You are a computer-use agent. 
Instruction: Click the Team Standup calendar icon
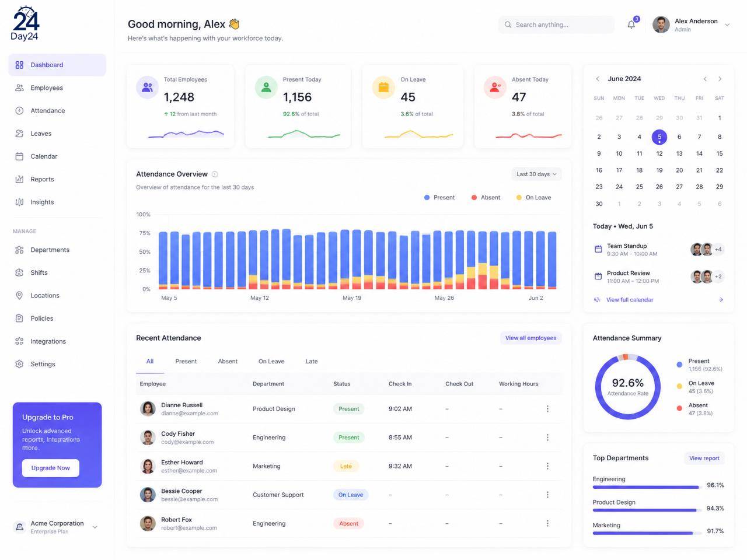598,249
